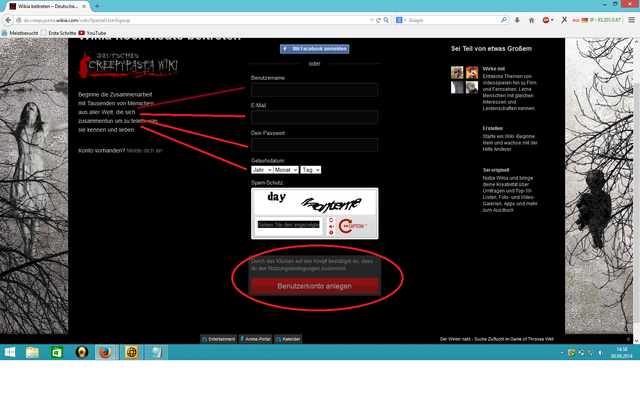Open the notepad app on the taskbar
The image size is (640, 405).
click(x=156, y=352)
